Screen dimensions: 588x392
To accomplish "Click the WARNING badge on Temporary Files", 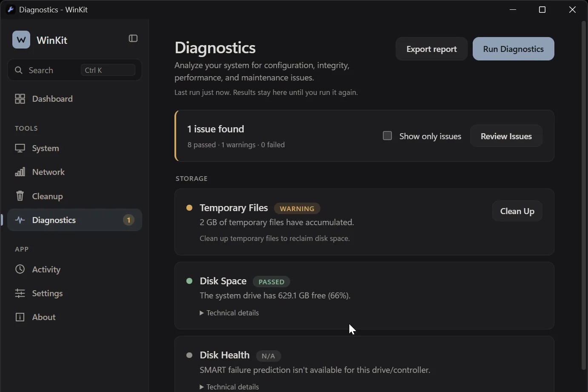I will (x=297, y=209).
